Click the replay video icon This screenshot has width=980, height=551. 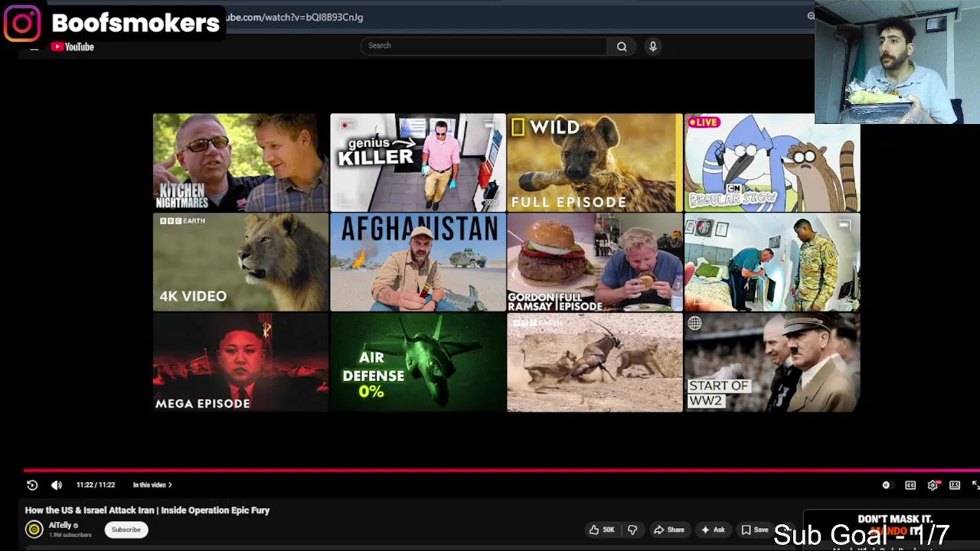(32, 484)
